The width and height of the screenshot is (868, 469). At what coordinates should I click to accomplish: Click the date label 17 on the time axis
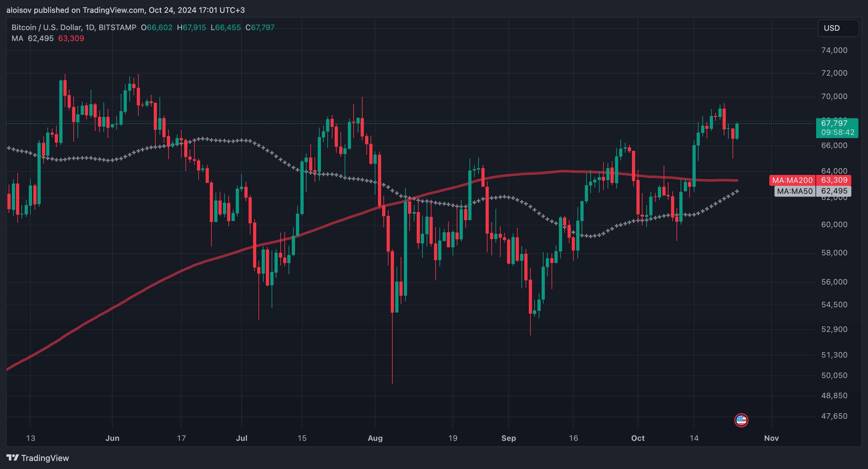pyautogui.click(x=181, y=438)
